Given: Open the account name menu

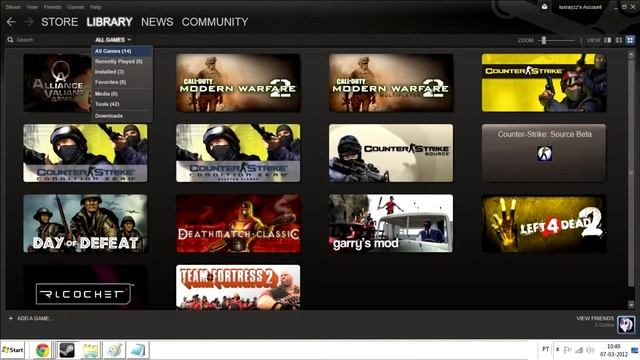Looking at the screenshot, I should (580, 7).
